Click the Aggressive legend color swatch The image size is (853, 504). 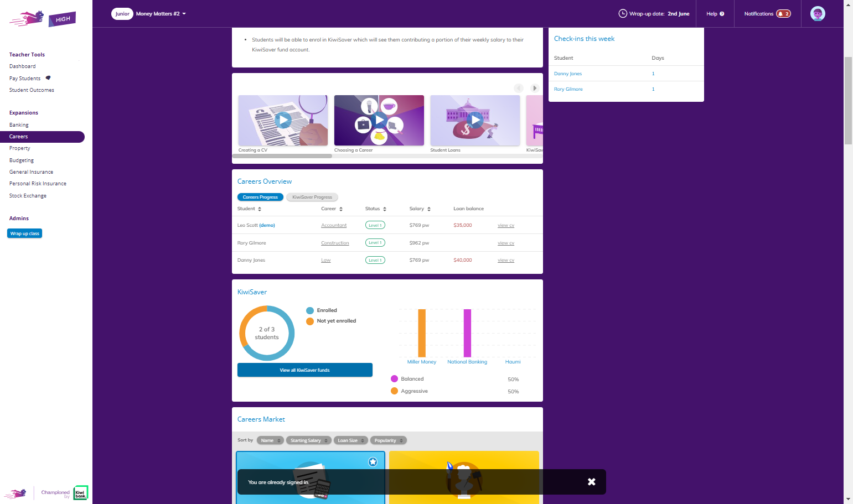tap(395, 391)
